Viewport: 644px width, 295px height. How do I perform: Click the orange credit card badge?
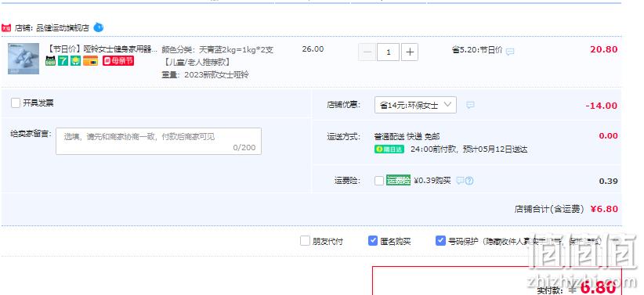point(90,61)
